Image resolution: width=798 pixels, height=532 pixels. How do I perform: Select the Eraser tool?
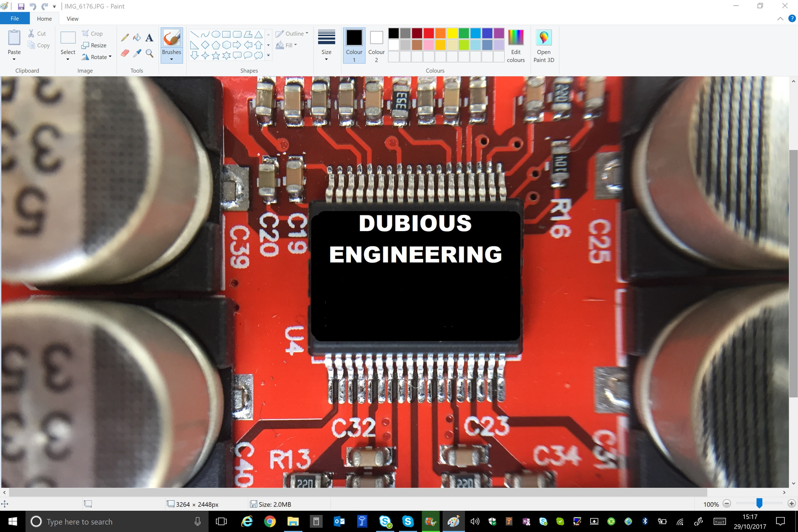click(125, 53)
